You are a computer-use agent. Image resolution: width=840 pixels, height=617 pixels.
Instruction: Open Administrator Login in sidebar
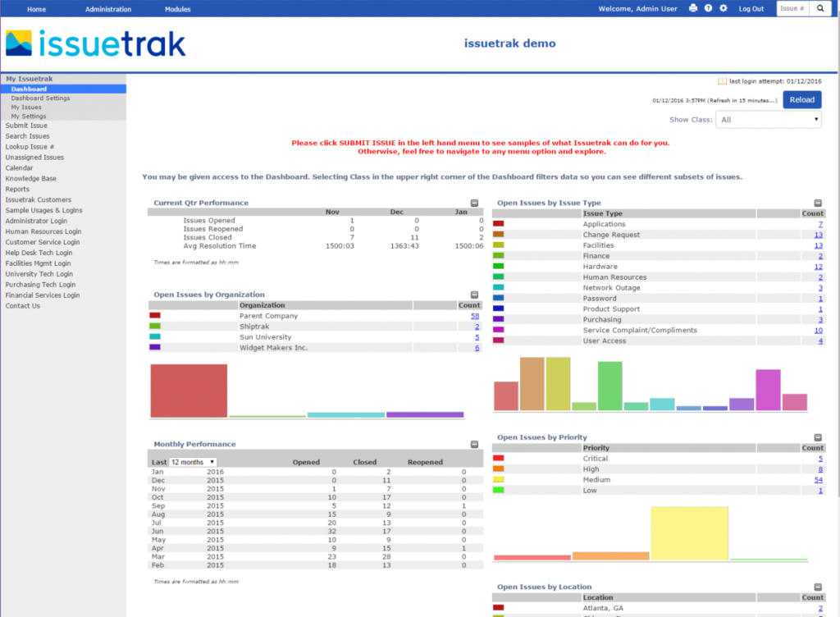(36, 222)
